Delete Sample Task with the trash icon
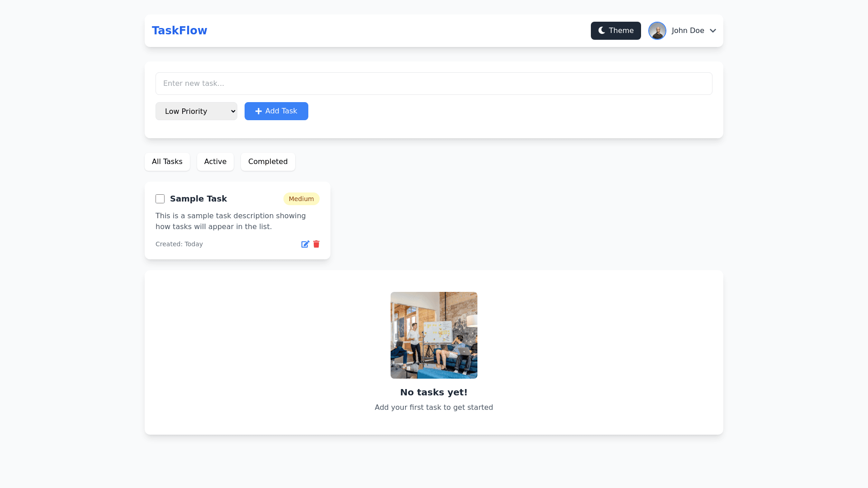Screen dimensions: 868x488 tap(316, 244)
